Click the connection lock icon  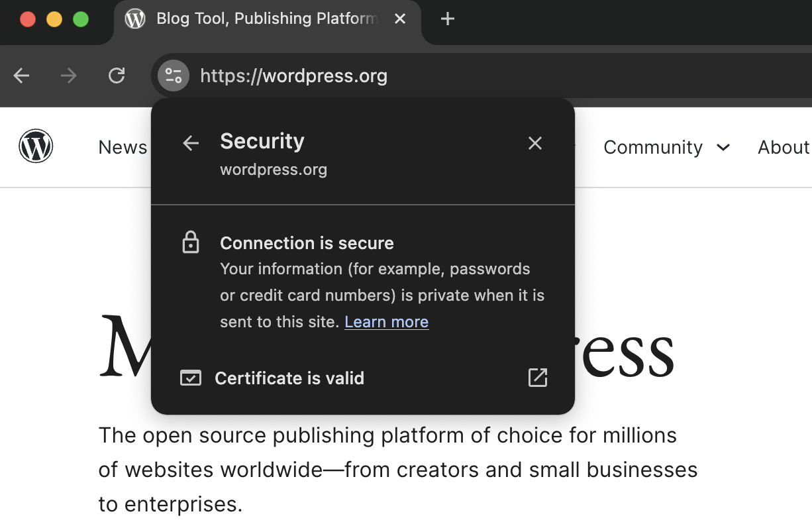pos(190,242)
